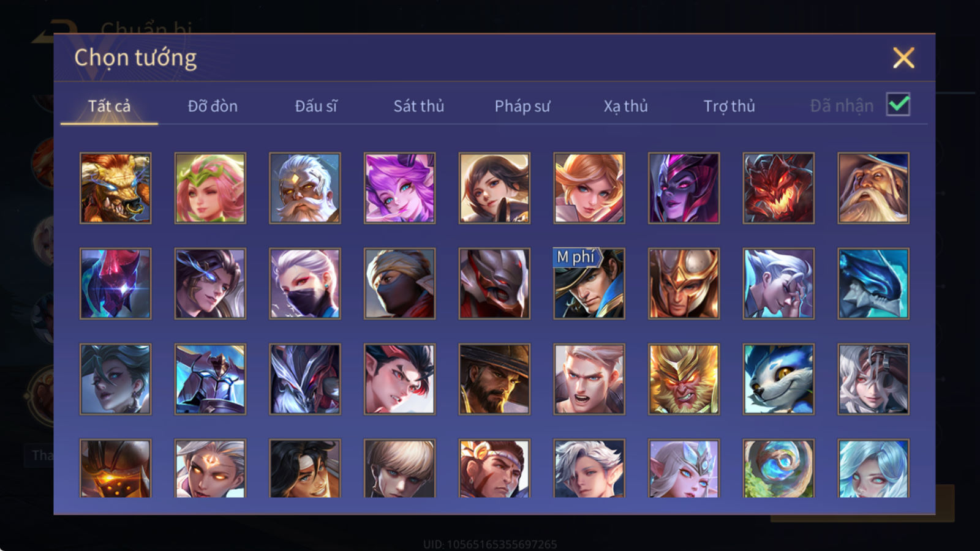980x551 pixels.
Task: Pick the hero marked "M phí"
Action: tap(589, 283)
